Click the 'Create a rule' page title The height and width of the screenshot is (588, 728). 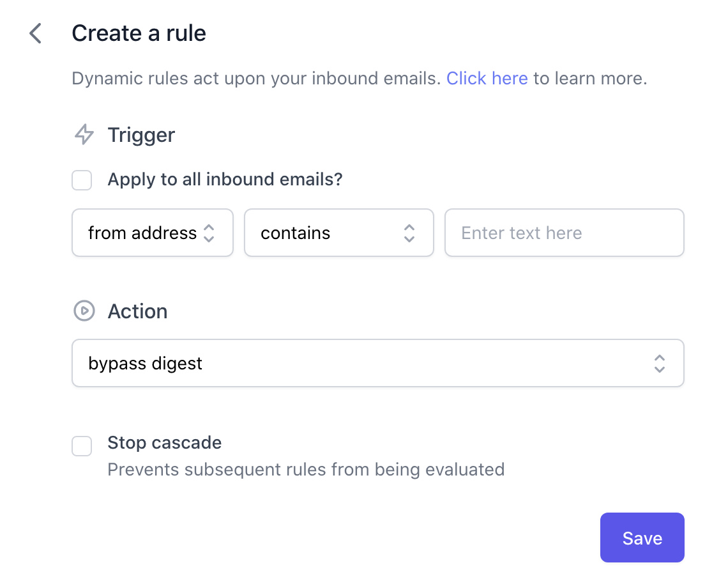coord(139,33)
